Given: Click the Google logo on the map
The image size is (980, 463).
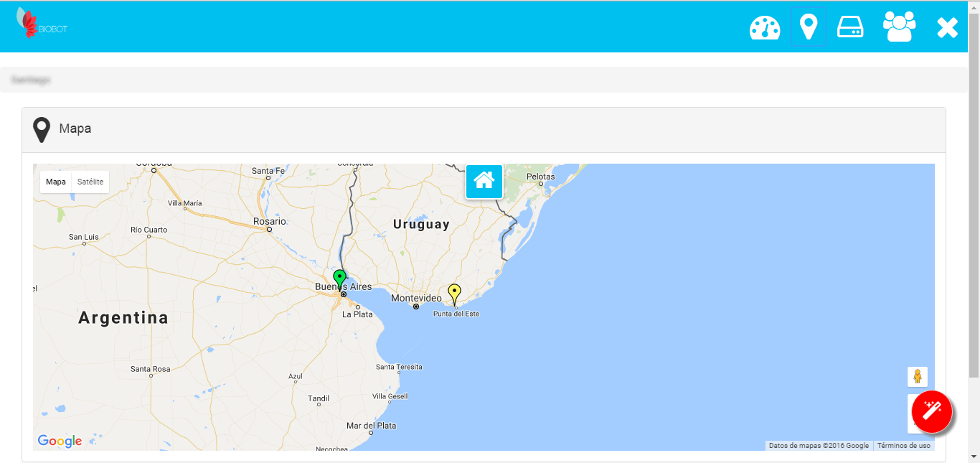Looking at the screenshot, I should [60, 441].
